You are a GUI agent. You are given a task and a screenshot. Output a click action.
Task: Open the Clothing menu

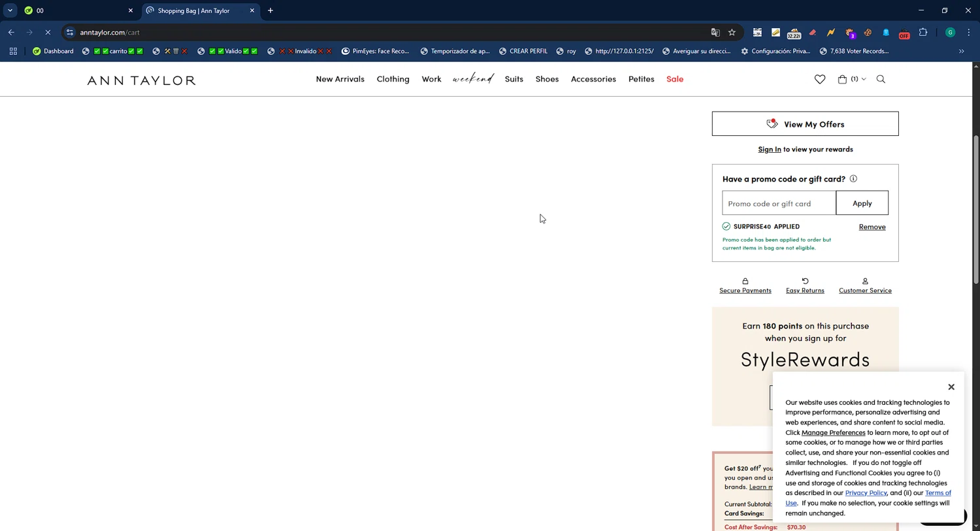393,79
